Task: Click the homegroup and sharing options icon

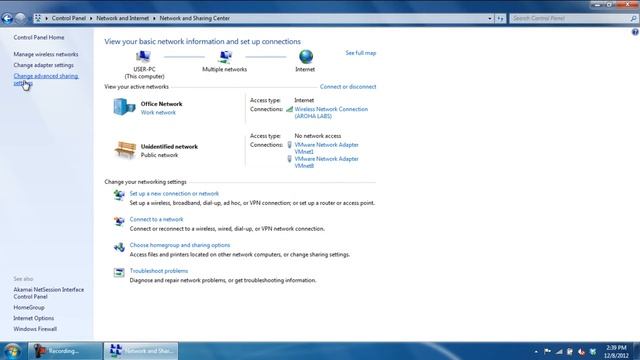Action: [x=119, y=247]
